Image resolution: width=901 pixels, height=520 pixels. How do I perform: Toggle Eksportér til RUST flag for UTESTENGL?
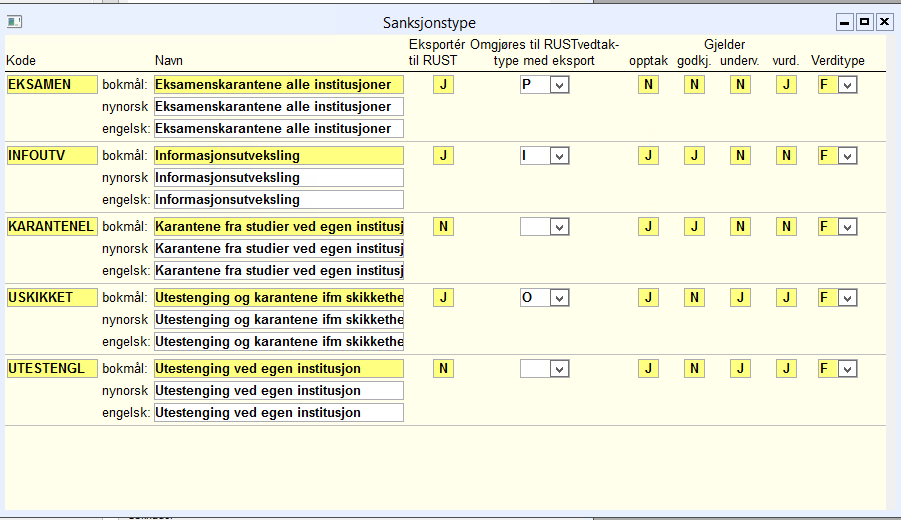point(443,368)
